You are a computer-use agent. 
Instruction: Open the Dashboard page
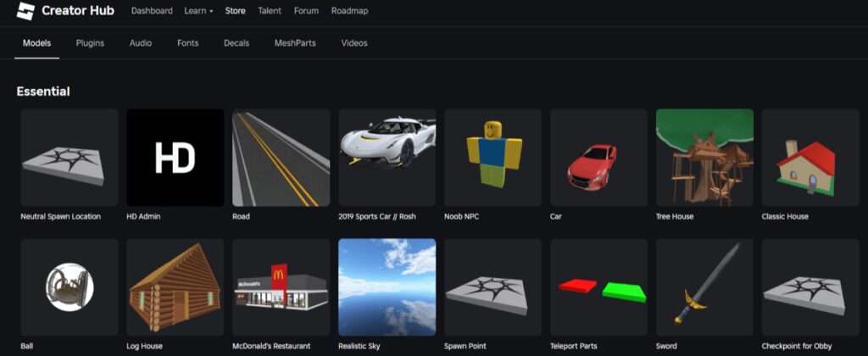click(x=152, y=10)
